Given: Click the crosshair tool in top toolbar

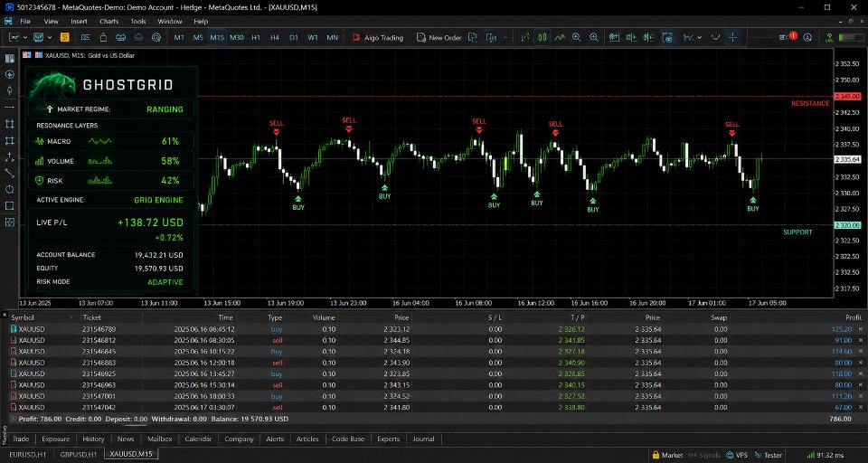Looking at the screenshot, I should click(732, 38).
